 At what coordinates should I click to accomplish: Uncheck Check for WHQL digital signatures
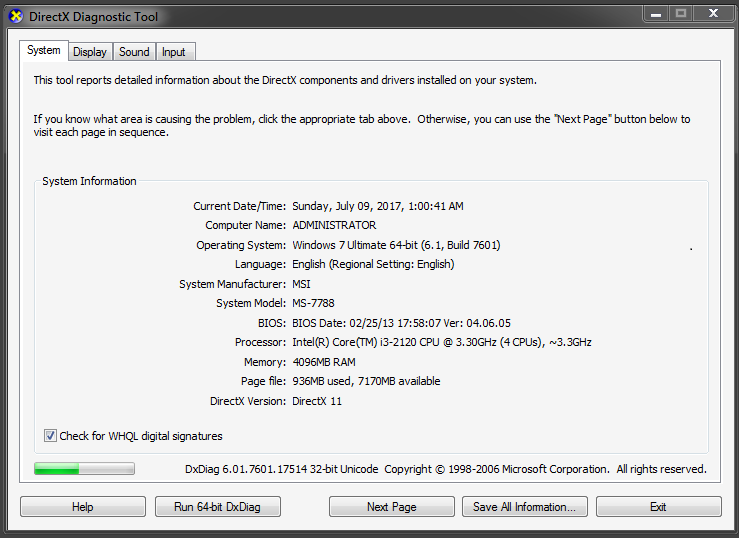click(51, 436)
